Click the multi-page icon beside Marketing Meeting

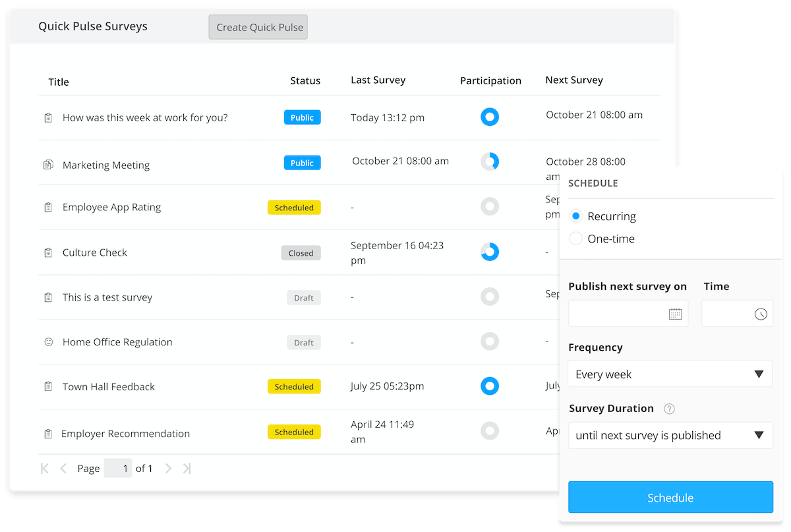(48, 164)
